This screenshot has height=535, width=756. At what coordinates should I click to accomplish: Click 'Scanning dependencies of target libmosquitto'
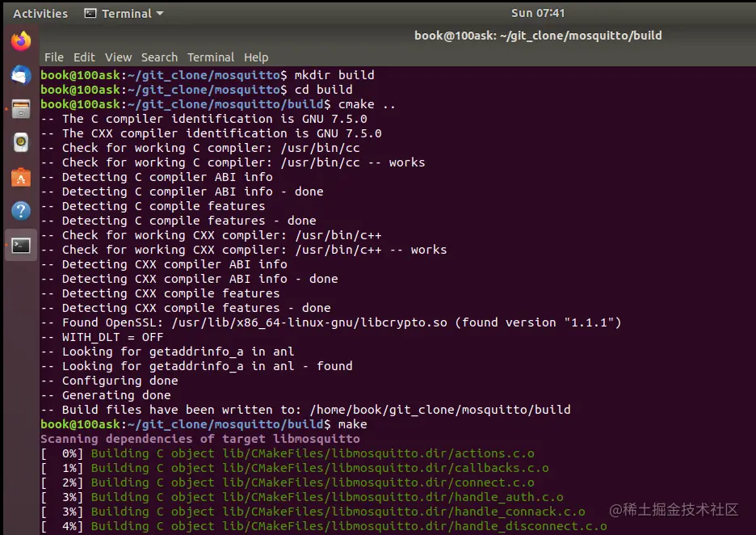[200, 439]
